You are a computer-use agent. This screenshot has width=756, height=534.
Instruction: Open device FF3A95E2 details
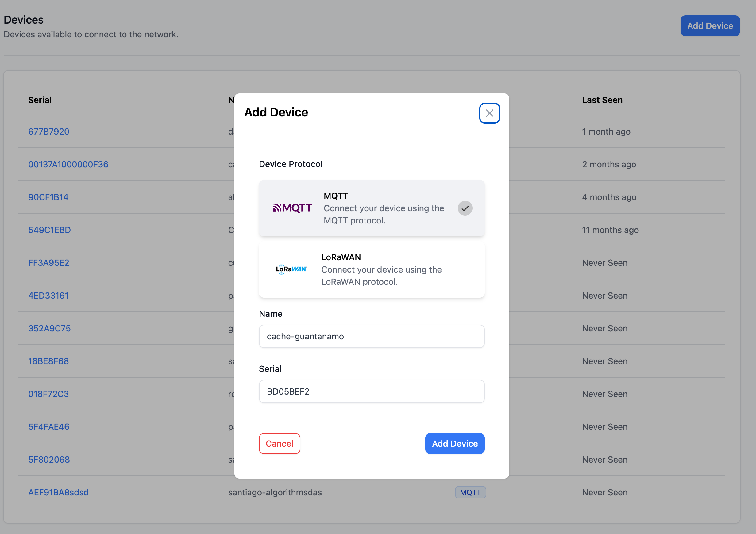click(x=48, y=263)
